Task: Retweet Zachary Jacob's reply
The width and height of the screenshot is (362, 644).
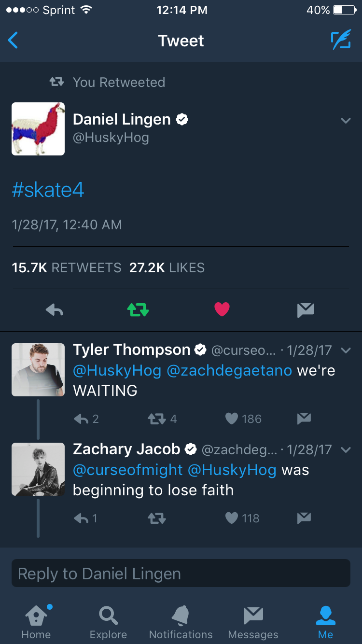Action: [x=157, y=518]
